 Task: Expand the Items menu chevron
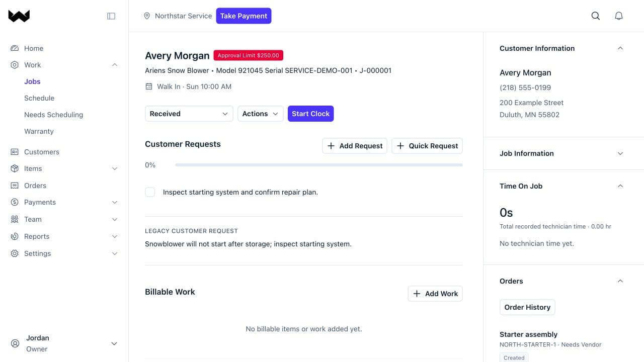point(115,168)
